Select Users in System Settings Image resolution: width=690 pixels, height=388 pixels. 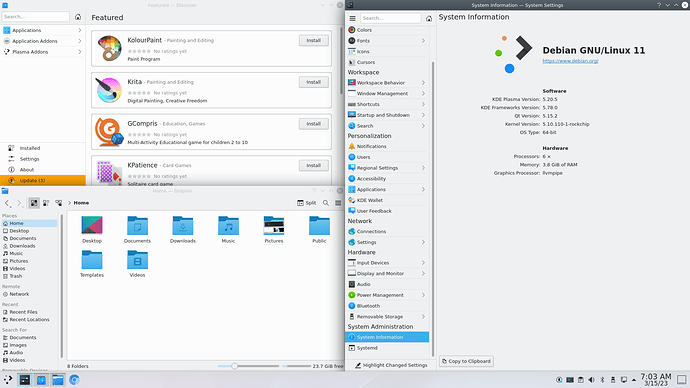point(387,157)
